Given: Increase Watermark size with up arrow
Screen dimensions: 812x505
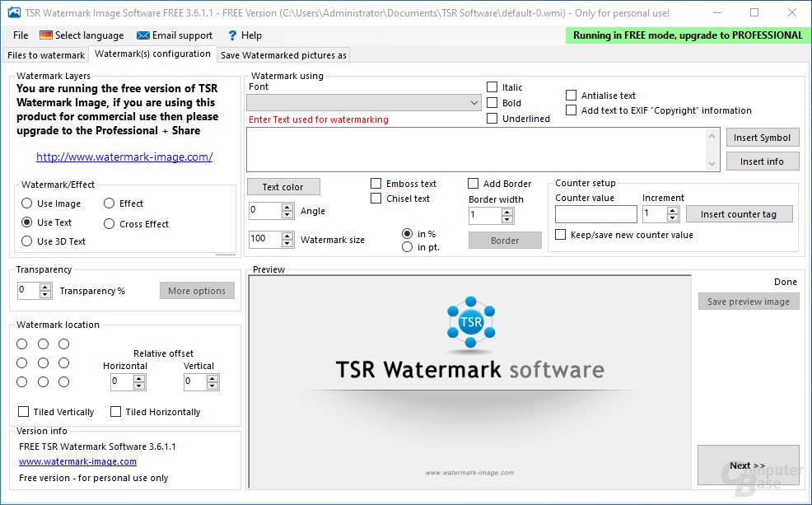Looking at the screenshot, I should pos(287,236).
